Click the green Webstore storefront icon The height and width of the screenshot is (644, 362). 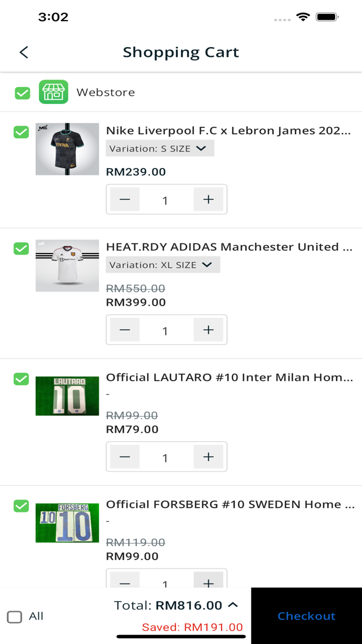[54, 92]
